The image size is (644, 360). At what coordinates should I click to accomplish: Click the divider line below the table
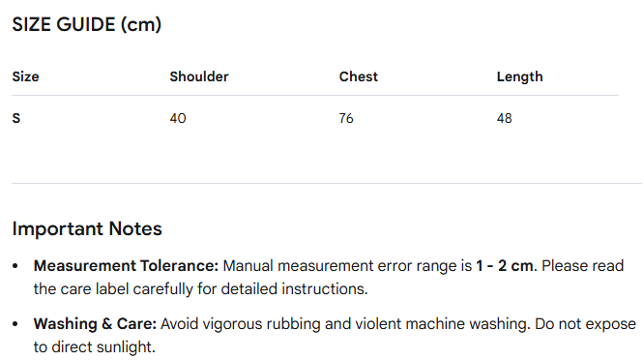pos(327,183)
